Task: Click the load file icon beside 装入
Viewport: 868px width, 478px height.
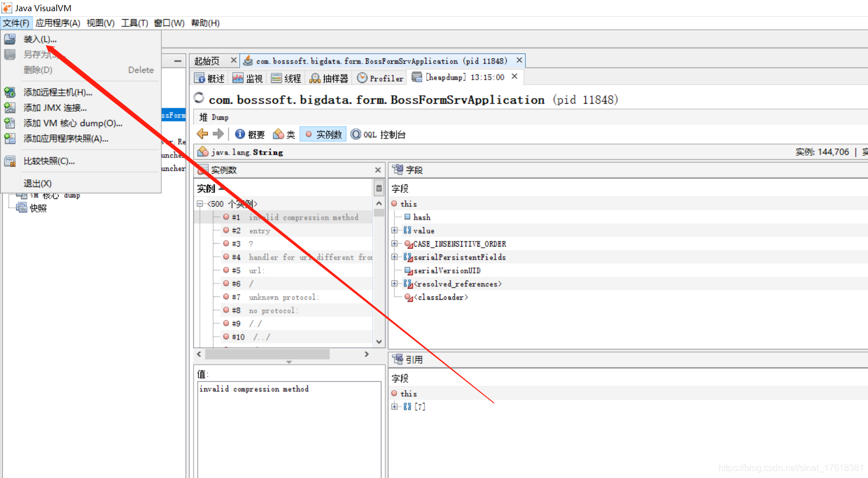Action: click(10, 39)
